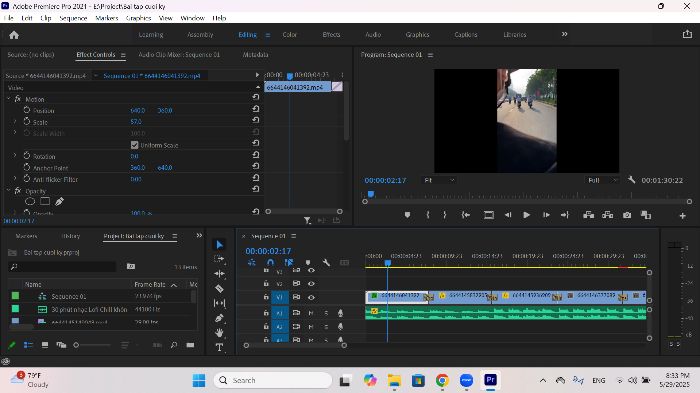This screenshot has height=393, width=700.
Task: Expand Anti-flicker Filter twirl arrow
Action: (15, 178)
